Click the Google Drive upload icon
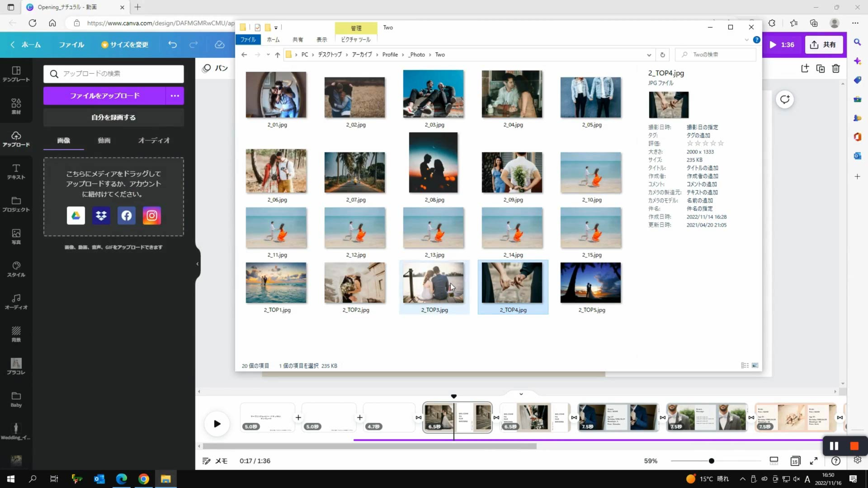 76,216
